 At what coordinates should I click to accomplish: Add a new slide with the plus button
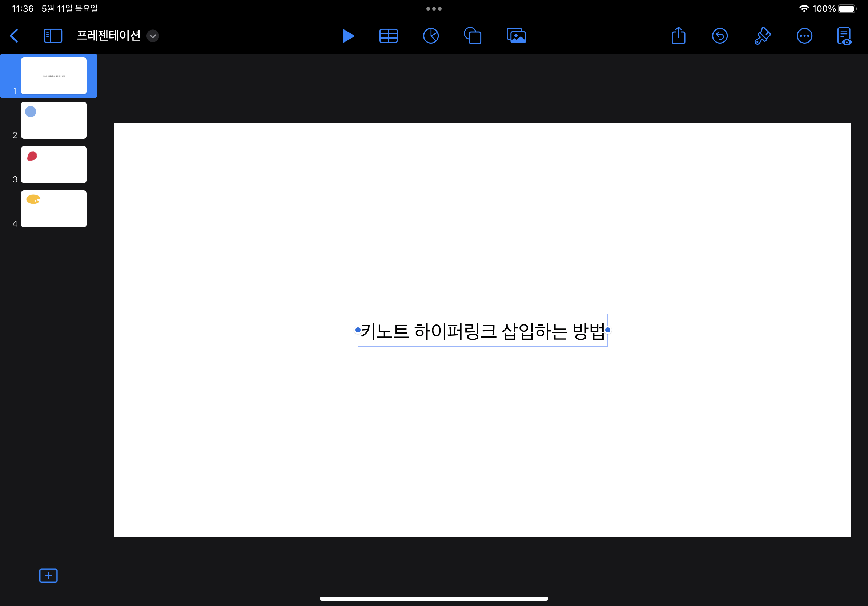click(x=48, y=576)
